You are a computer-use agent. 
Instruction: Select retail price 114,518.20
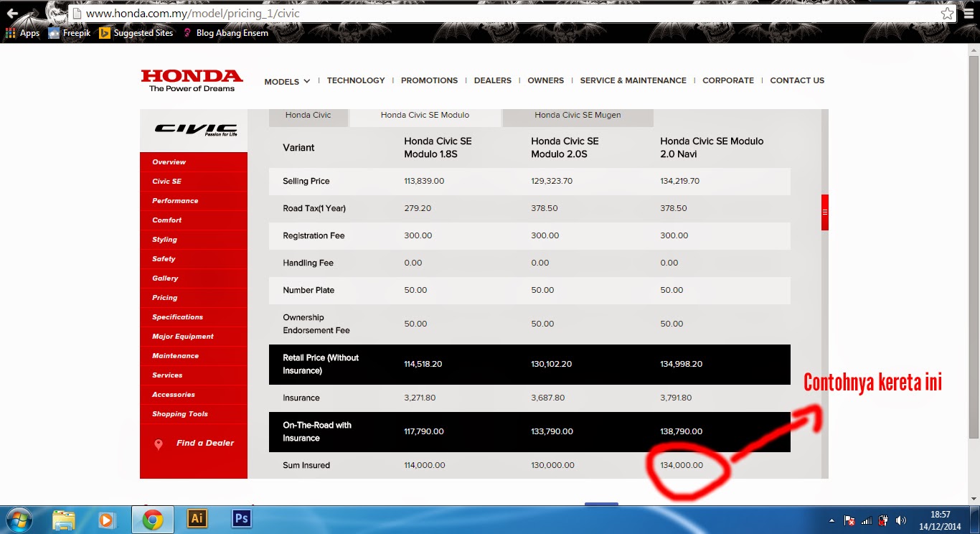[x=423, y=364]
